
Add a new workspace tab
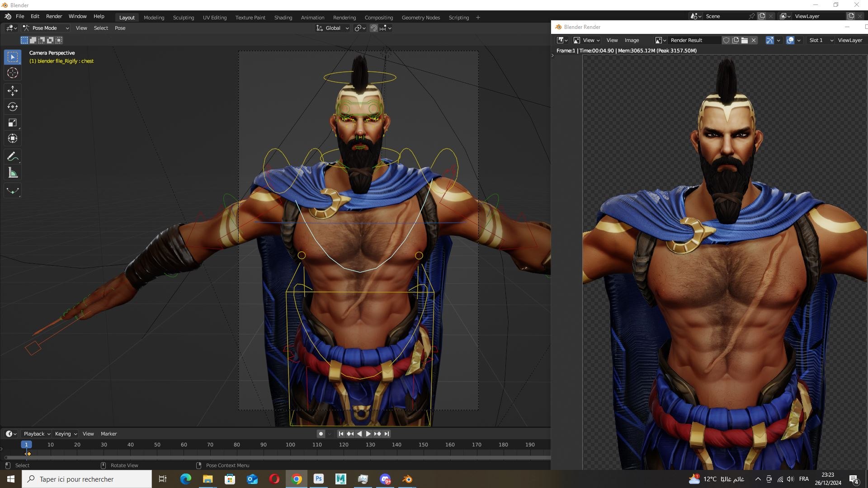pyautogui.click(x=478, y=18)
